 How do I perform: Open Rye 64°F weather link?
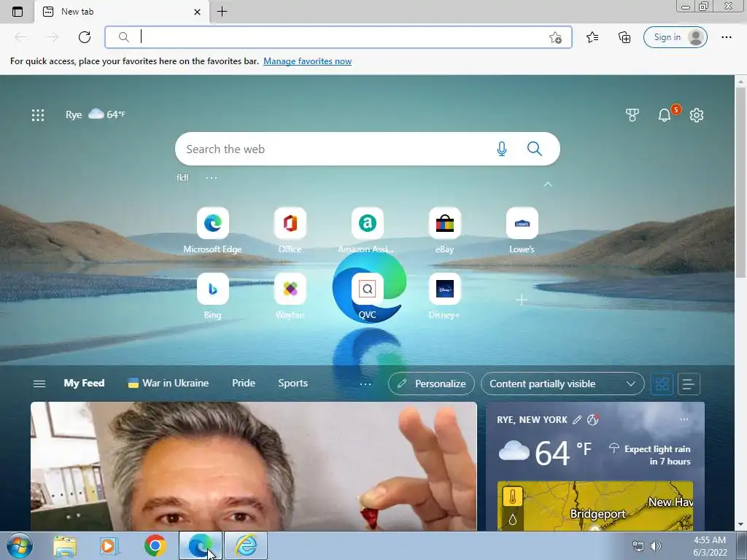[x=96, y=114]
